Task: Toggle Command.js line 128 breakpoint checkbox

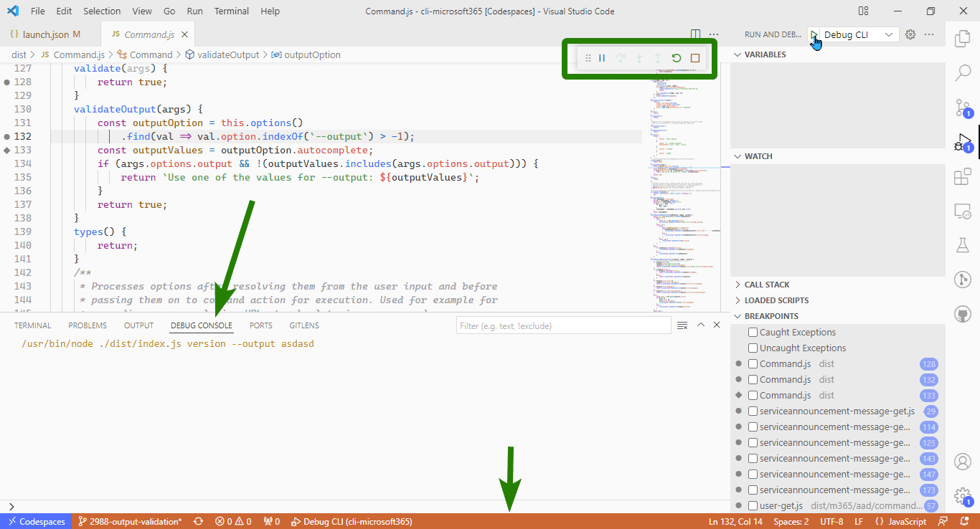Action: point(753,364)
